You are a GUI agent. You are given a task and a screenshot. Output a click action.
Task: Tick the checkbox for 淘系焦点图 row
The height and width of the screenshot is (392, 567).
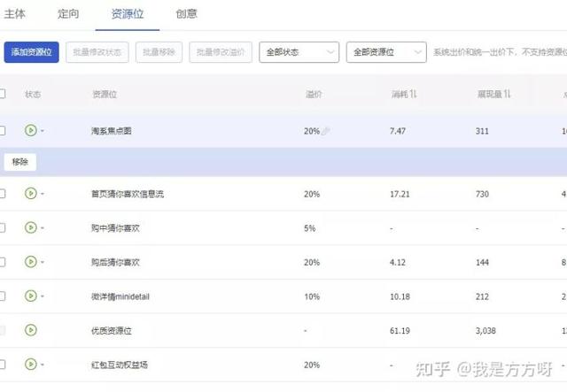[2, 131]
